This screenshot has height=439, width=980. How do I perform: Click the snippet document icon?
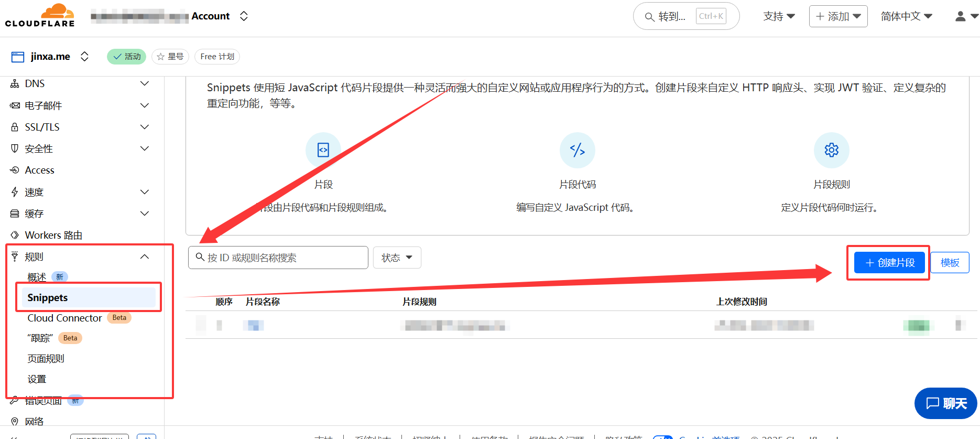pos(323,150)
